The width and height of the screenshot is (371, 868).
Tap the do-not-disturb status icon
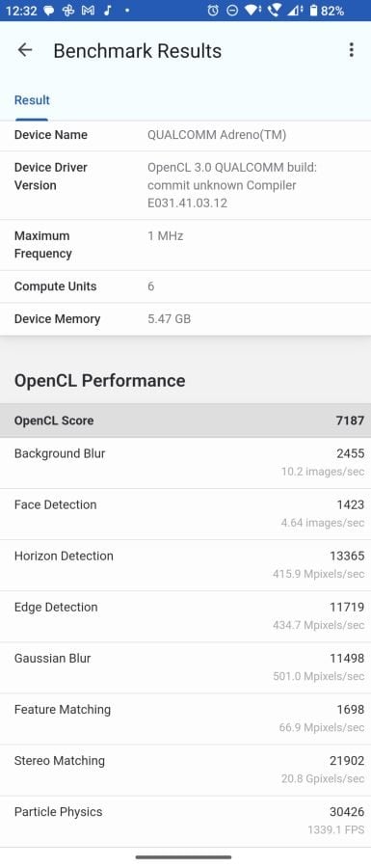(x=232, y=11)
